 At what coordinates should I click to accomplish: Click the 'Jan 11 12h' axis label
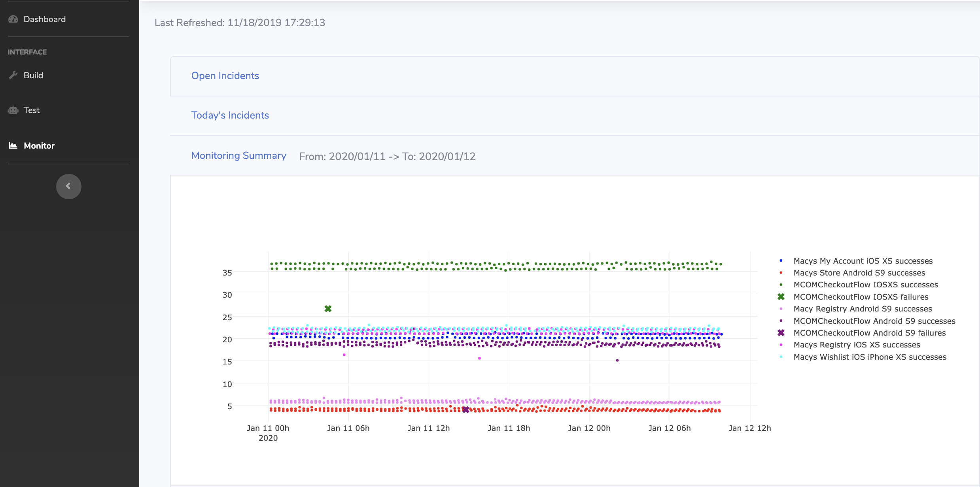pos(429,428)
